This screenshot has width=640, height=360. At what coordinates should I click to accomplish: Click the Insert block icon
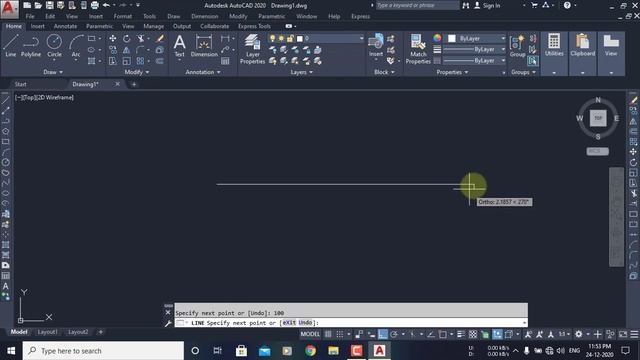tap(376, 46)
